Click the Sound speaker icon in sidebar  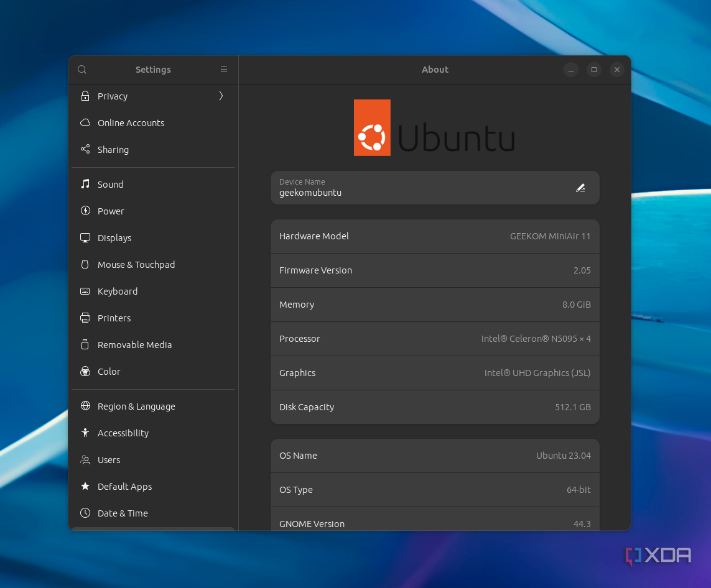[85, 184]
